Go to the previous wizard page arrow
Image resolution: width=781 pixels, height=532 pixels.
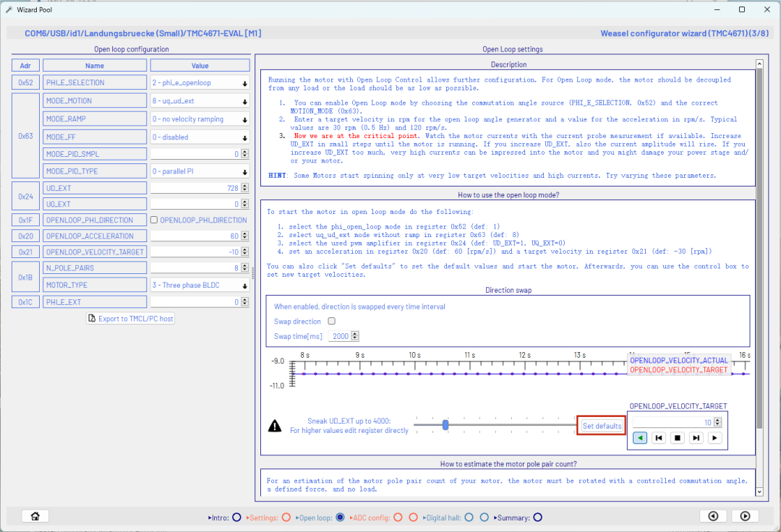point(714,515)
